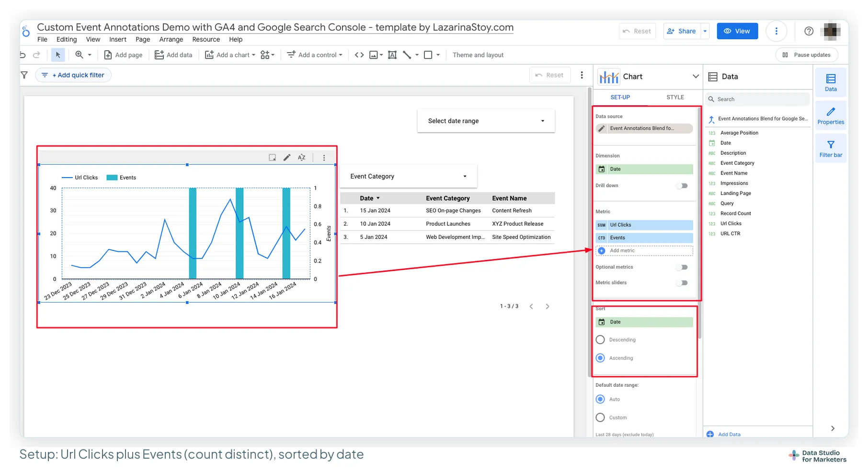Image resolution: width=868 pixels, height=473 pixels.
Task: Click the zoom magnifier icon
Action: point(79,55)
